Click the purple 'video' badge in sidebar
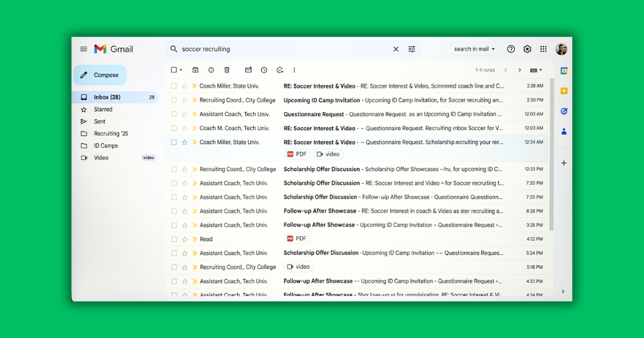This screenshot has width=644, height=338. 149,158
